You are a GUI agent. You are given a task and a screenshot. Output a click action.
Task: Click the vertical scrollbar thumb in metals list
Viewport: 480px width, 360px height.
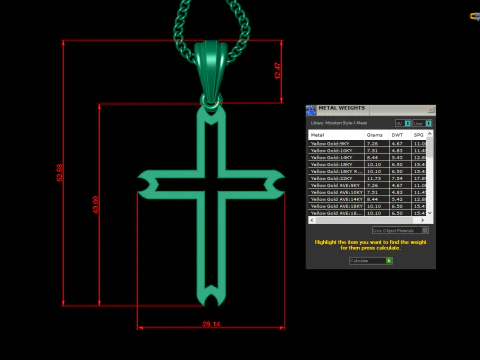coord(430,147)
